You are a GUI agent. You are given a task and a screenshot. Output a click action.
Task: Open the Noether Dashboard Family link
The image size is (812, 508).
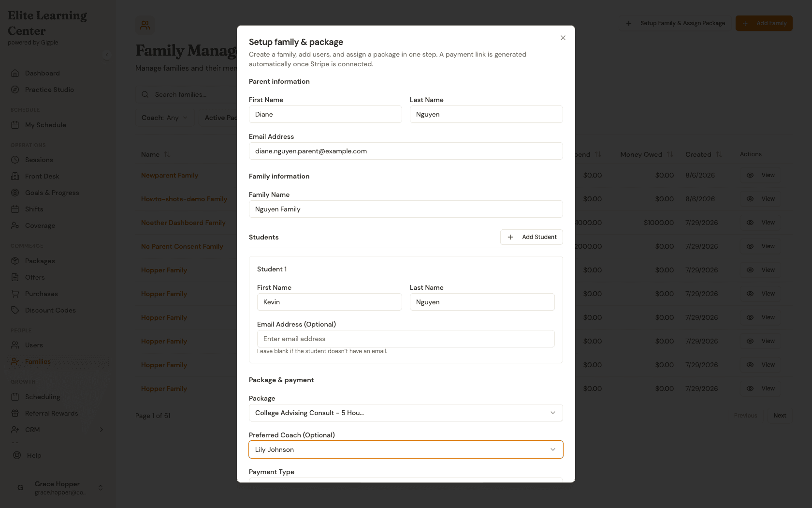pos(183,223)
